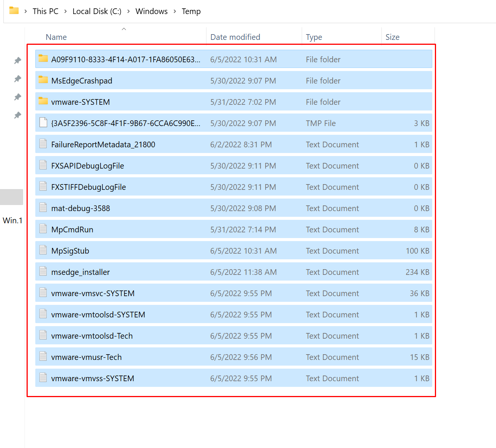Sort the list by Size column
Viewport: 496px width, 448px height.
pos(392,37)
